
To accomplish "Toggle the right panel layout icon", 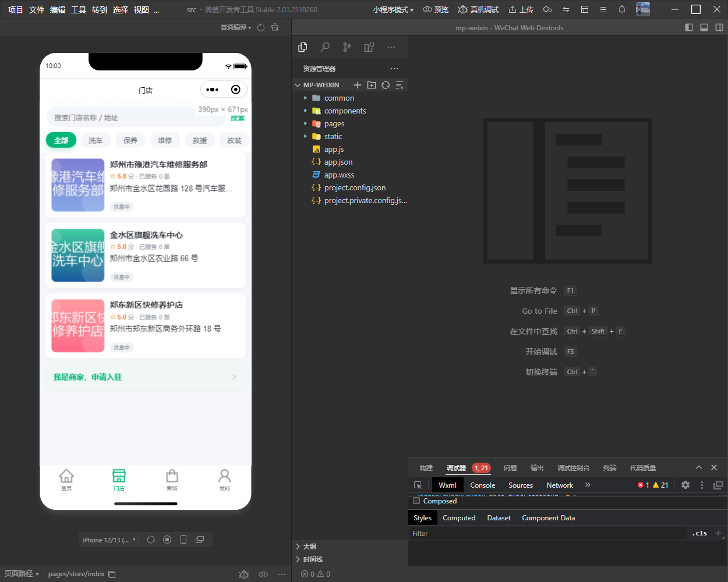I will [719, 27].
